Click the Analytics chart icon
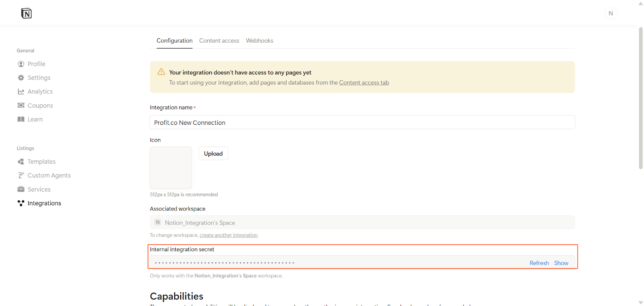 [21, 91]
